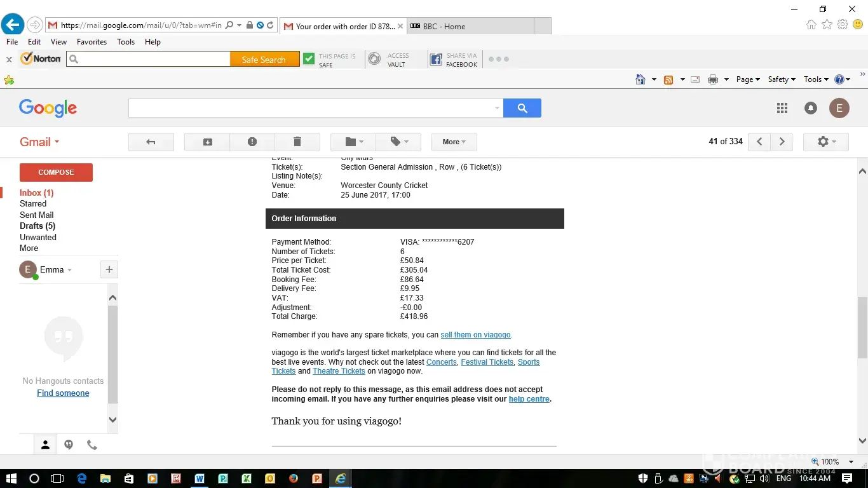
Task: Open the File menu
Action: 12,42
